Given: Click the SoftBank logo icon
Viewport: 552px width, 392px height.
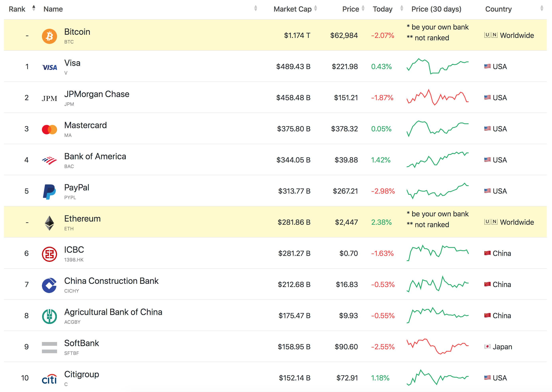Looking at the screenshot, I should pos(49,347).
